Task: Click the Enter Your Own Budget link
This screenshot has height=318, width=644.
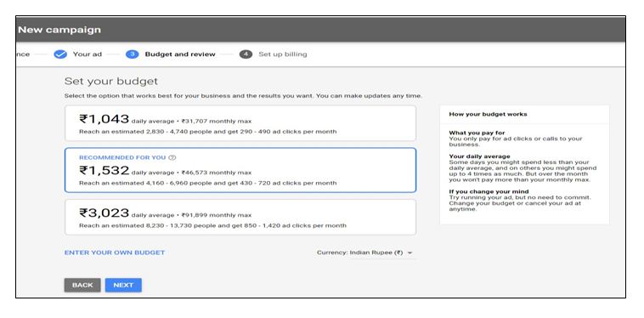Action: 115,253
